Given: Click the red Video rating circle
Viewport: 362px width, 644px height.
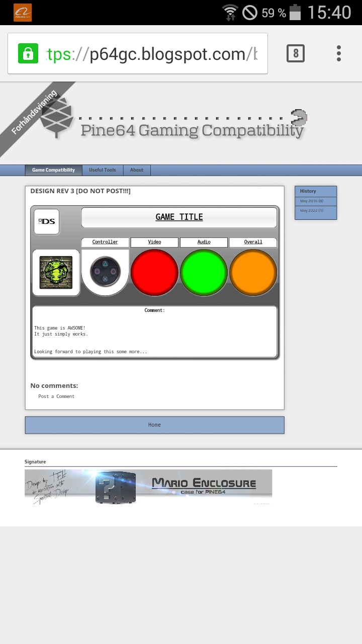Looking at the screenshot, I should tap(154, 273).
